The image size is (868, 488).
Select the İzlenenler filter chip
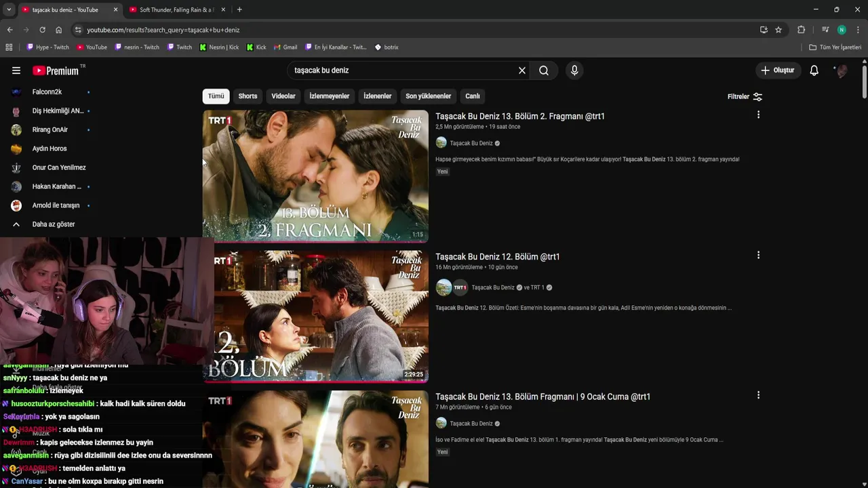click(377, 96)
